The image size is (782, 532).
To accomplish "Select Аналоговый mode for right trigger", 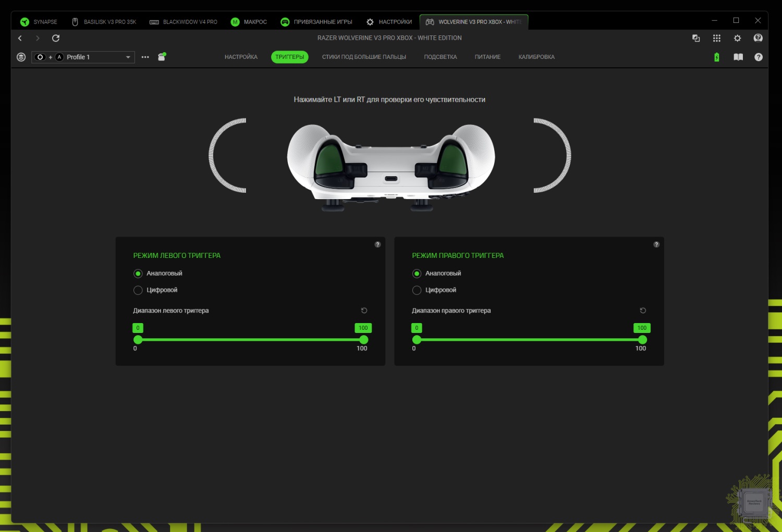I will click(x=417, y=274).
